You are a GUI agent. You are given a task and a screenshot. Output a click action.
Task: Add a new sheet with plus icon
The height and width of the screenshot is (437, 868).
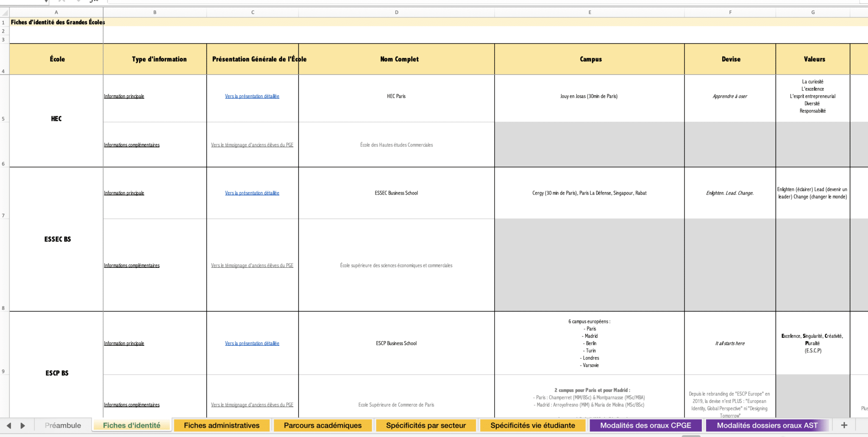pos(844,425)
